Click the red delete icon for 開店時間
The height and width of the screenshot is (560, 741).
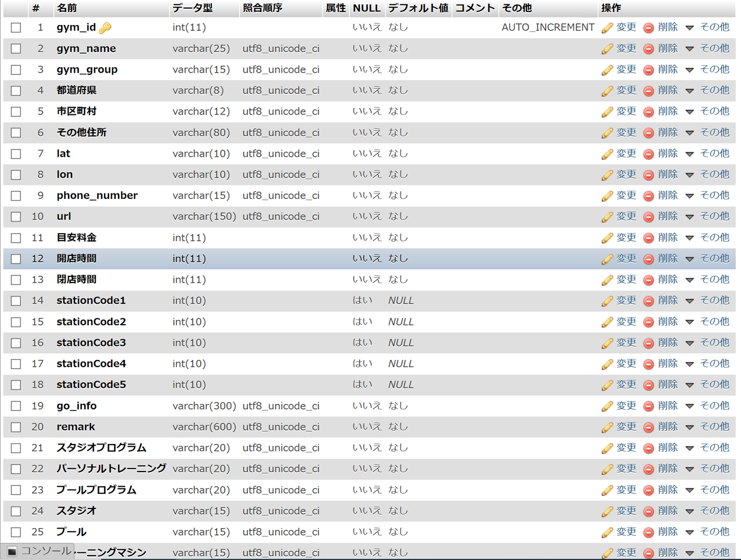point(648,259)
